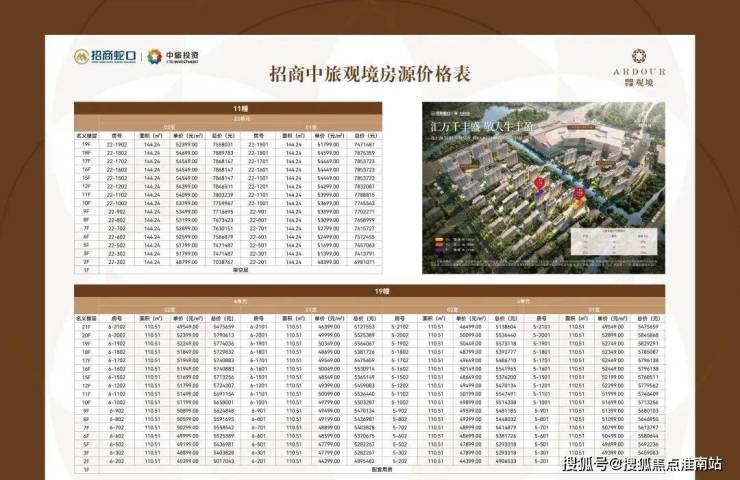Screen dimensions: 740x480
Task: Click the 招商蛇口 logo at top left
Action: [100, 57]
